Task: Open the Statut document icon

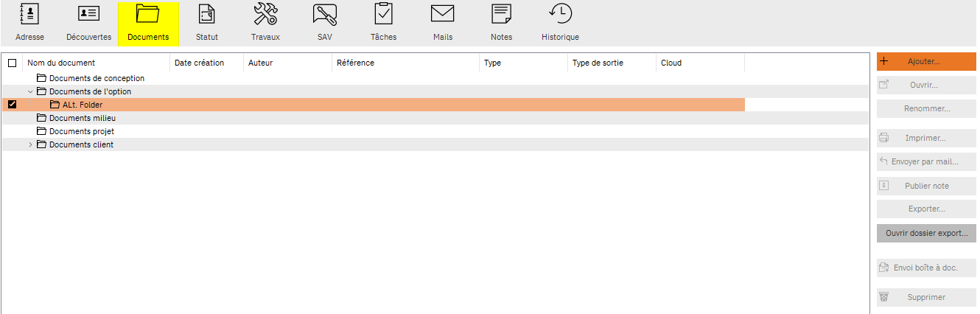Action: pyautogui.click(x=207, y=14)
